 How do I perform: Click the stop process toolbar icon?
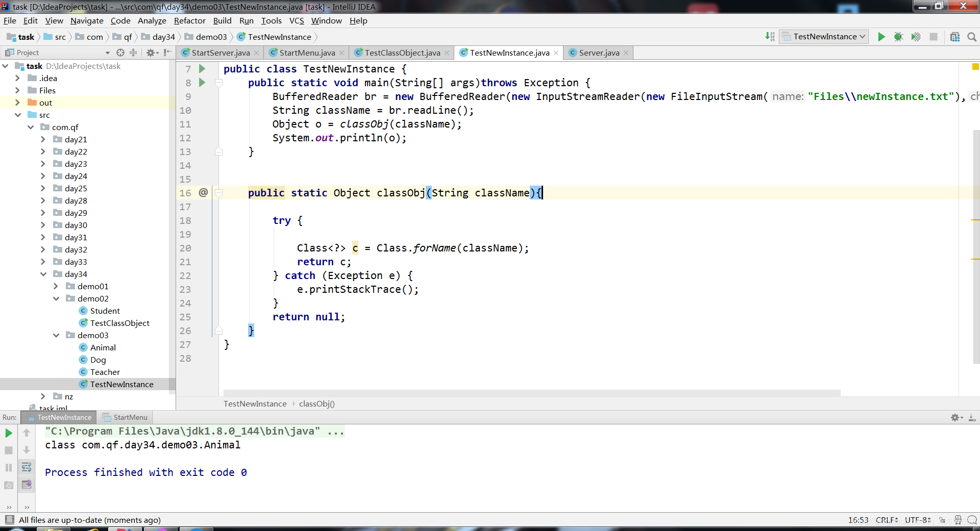(x=934, y=37)
